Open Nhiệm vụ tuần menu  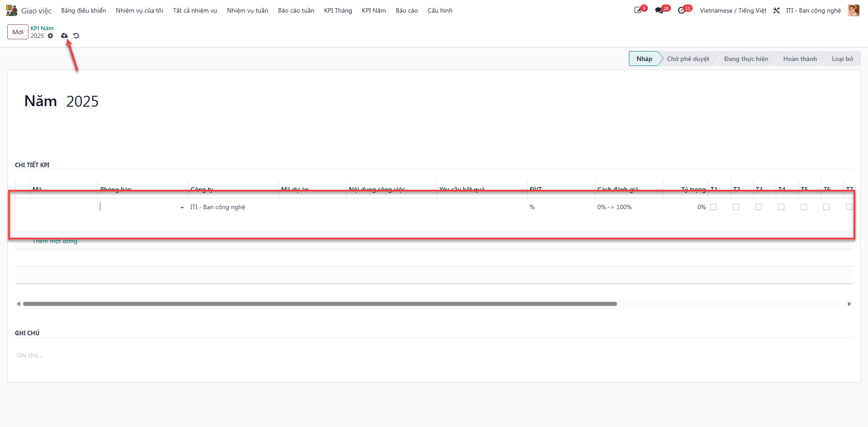click(x=248, y=10)
